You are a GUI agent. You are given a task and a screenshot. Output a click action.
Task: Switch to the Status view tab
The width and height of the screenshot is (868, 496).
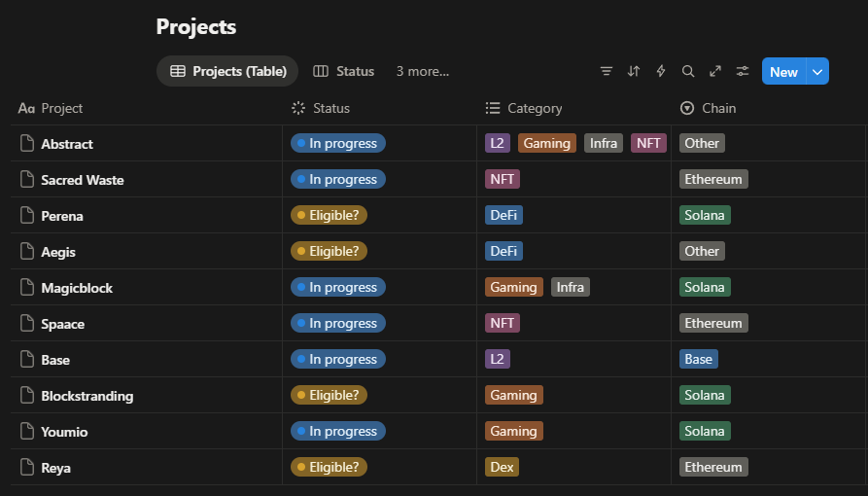pyautogui.click(x=344, y=71)
